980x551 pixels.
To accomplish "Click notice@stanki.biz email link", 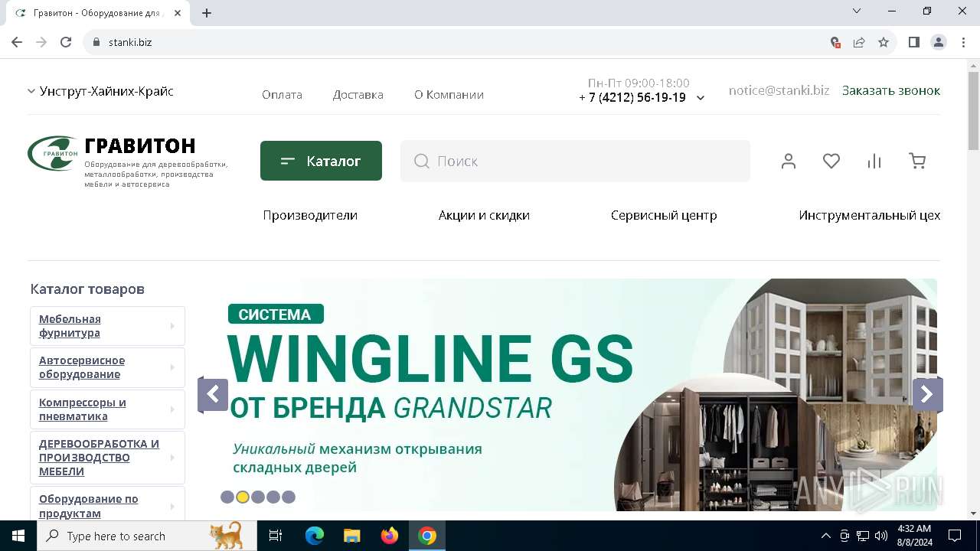I will pyautogui.click(x=779, y=90).
